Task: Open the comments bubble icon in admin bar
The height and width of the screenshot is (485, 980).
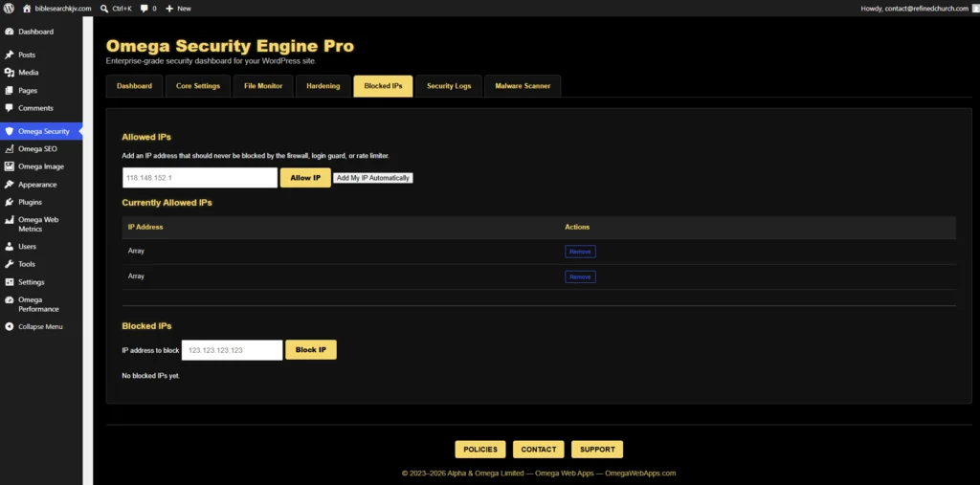Action: [x=145, y=8]
